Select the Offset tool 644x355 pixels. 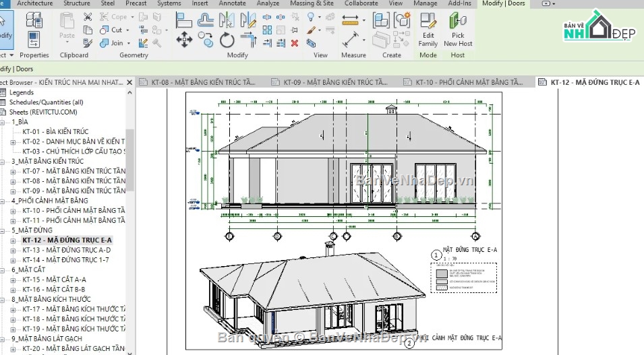pyautogui.click(x=206, y=20)
